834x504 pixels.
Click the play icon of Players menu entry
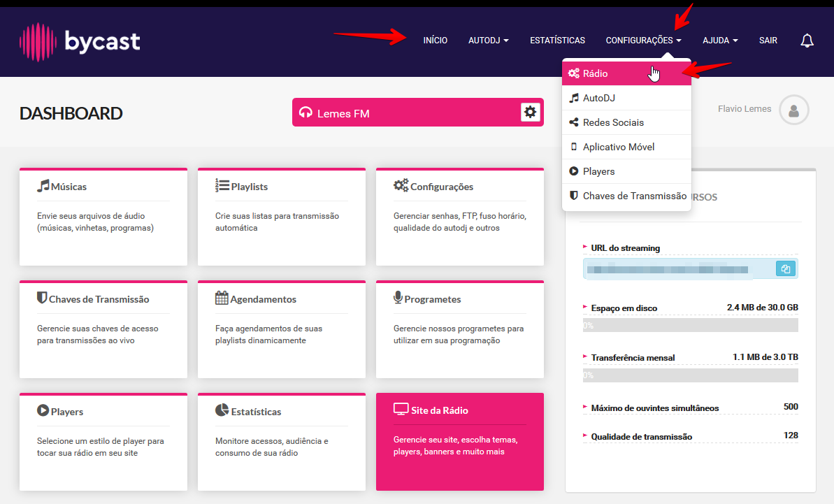573,171
